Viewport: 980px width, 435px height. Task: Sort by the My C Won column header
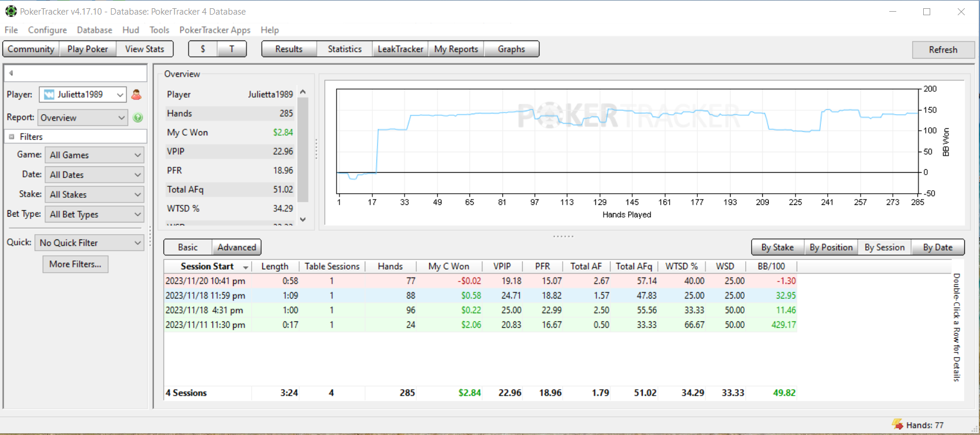coord(449,266)
